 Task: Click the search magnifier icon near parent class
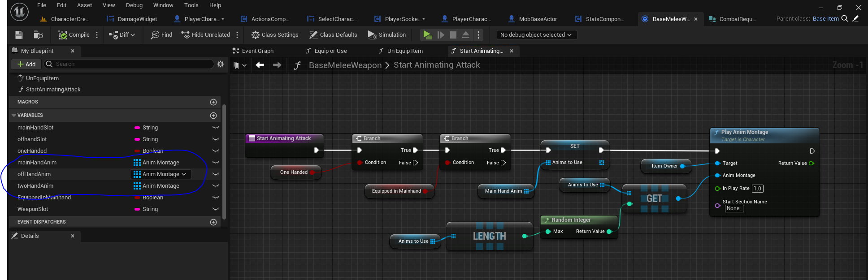point(845,18)
